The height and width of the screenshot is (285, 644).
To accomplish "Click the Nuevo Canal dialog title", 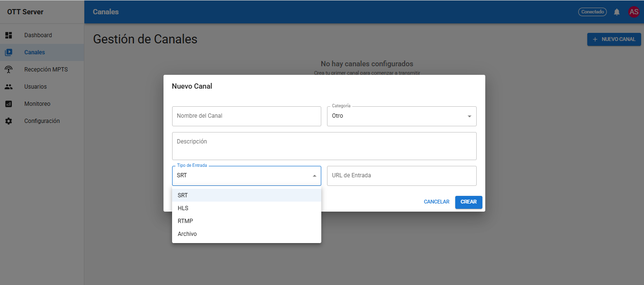I will point(192,86).
